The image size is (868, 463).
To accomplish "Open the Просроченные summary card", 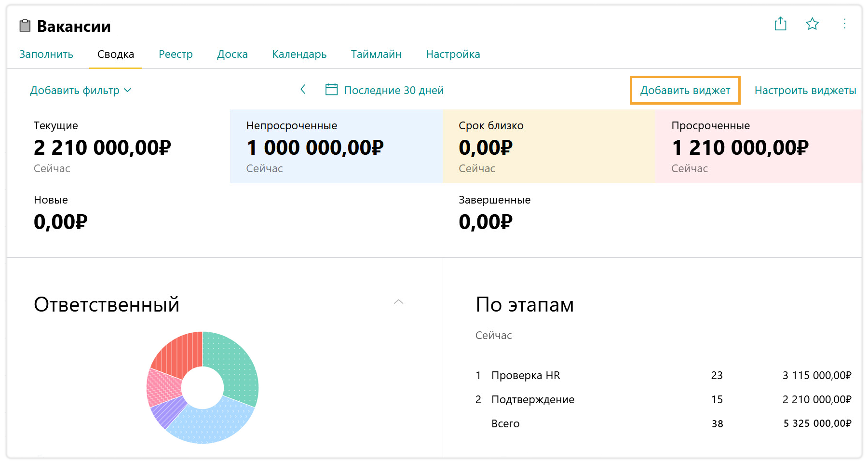I will 758,146.
